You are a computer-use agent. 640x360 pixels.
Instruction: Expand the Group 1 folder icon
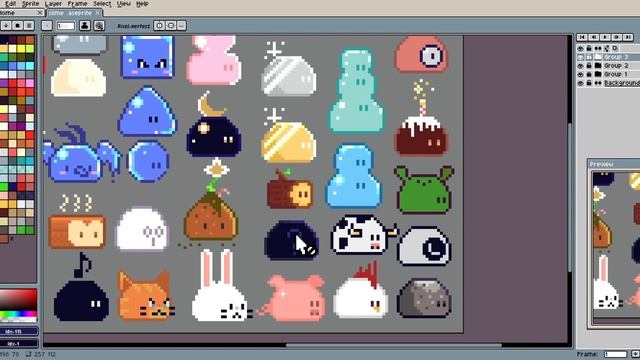coord(598,74)
